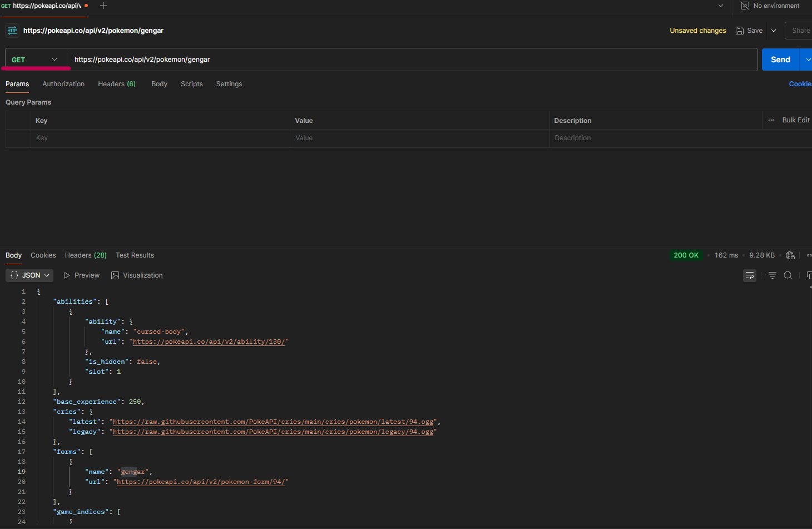The width and height of the screenshot is (812, 529).
Task: Select the response Body tab
Action: 14,255
